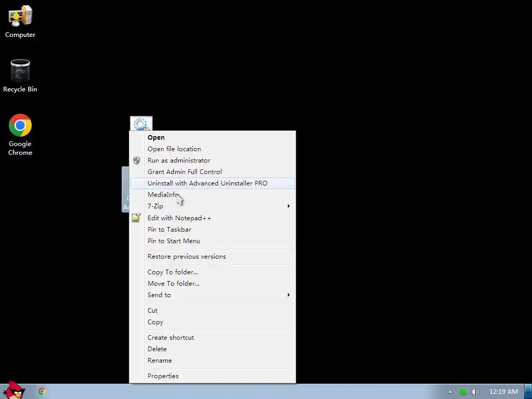Expand the Send to submenu arrow
This screenshot has width=532, height=399.
point(289,295)
